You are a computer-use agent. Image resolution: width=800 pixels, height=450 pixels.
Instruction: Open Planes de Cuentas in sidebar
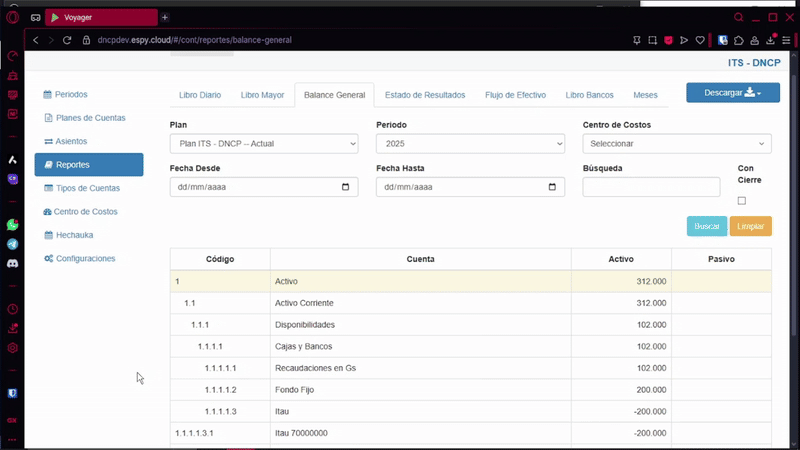point(90,118)
